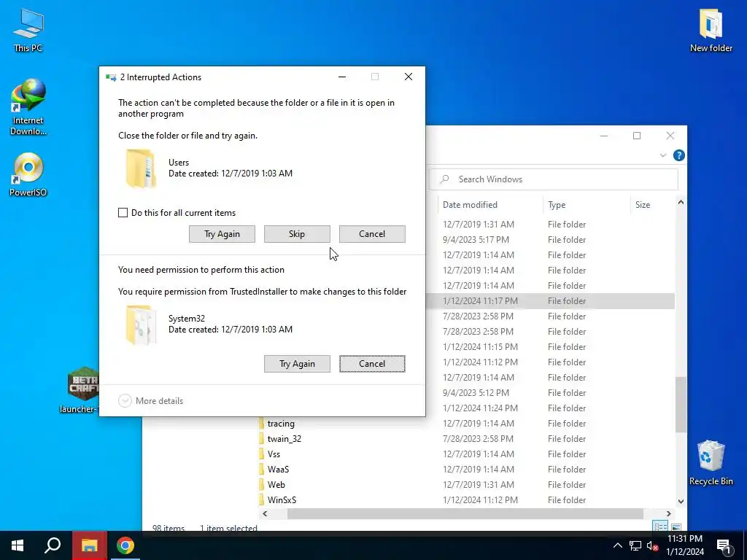The width and height of the screenshot is (747, 560).
Task: Select the Vss folder
Action: pyautogui.click(x=274, y=454)
